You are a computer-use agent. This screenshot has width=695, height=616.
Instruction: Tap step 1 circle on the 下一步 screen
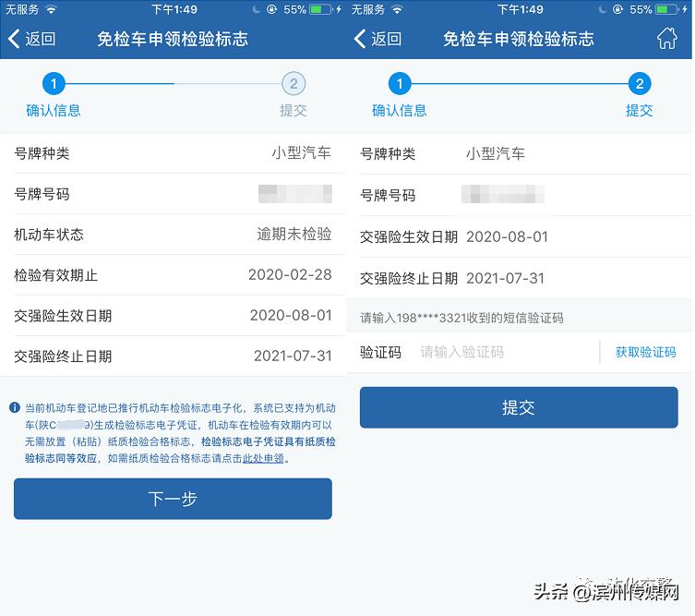pos(54,84)
